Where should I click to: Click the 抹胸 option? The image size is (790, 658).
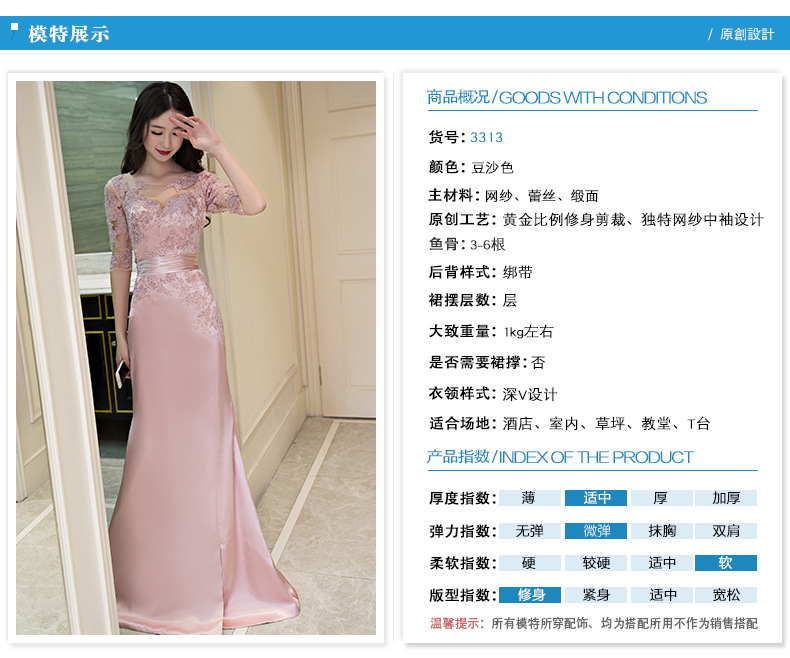[x=661, y=531]
